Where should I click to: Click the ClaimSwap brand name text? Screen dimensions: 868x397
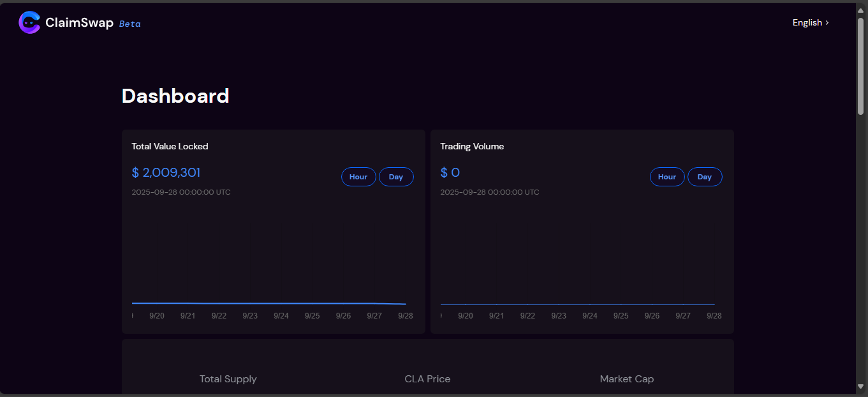(79, 23)
